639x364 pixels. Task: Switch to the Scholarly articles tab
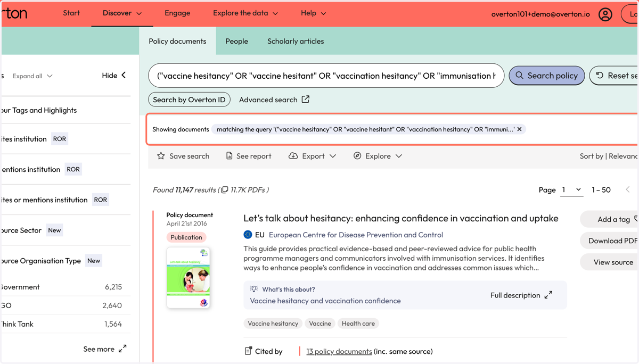296,41
